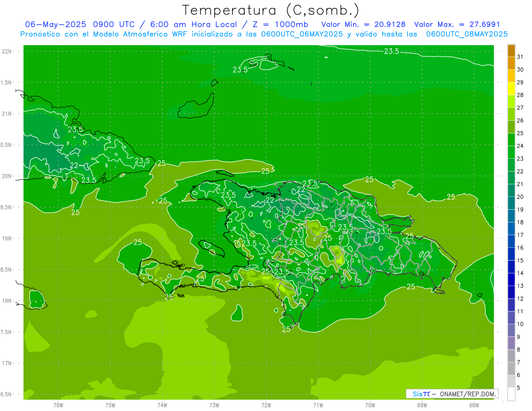Click the colorbar label 12
Image resolution: width=532 pixels, height=411 pixels.
coord(520,298)
